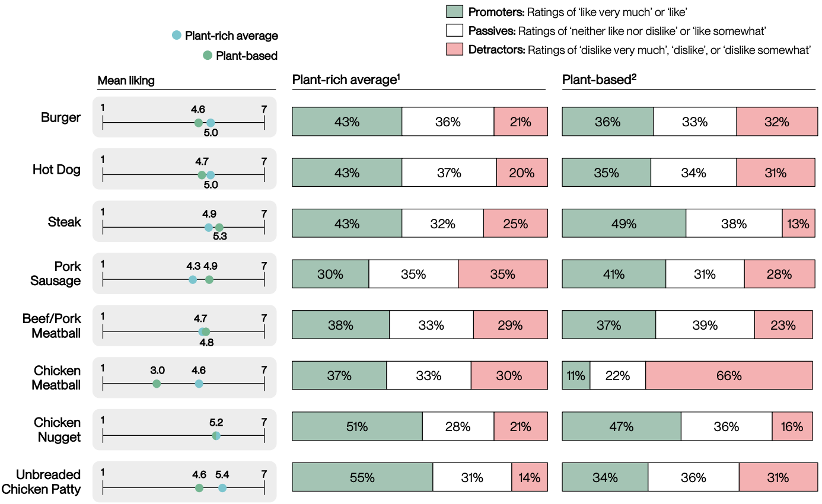Select the 55% promoters bar segment
Viewport: 822px width, 504px height.
(362, 477)
